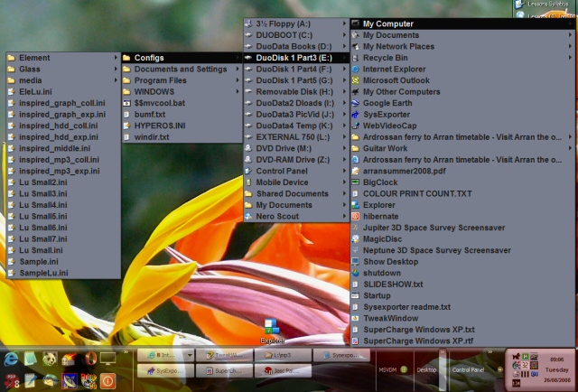578x392 pixels.
Task: Open SLIDESHOW.txt entry
Action: click(x=463, y=285)
